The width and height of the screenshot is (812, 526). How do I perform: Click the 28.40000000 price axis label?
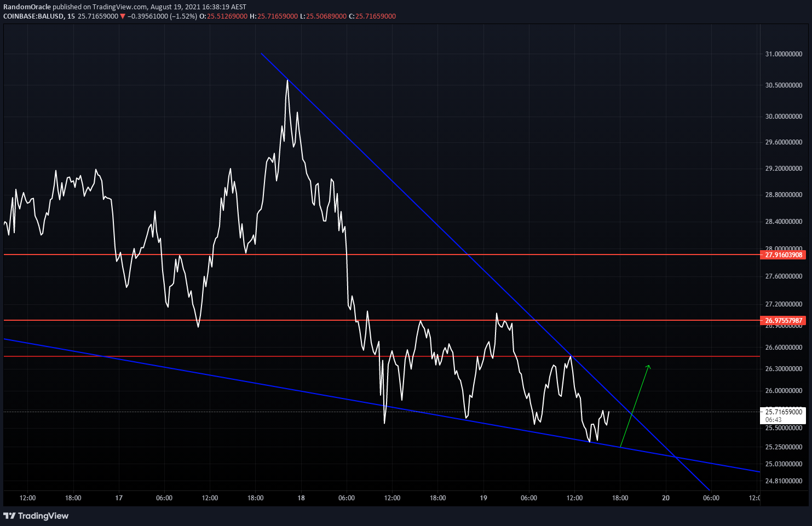pyautogui.click(x=784, y=222)
